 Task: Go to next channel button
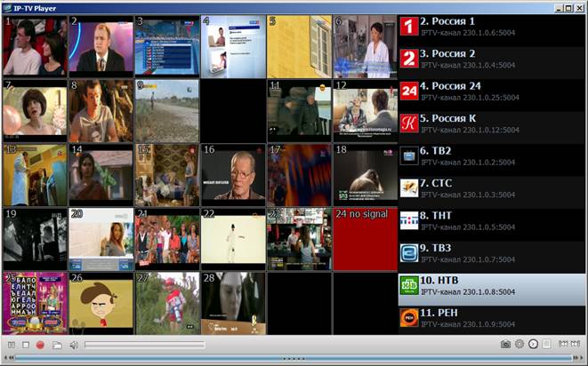click(x=576, y=344)
